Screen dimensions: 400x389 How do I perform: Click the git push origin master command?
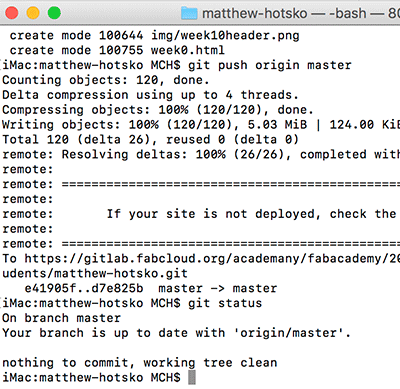(x=270, y=65)
